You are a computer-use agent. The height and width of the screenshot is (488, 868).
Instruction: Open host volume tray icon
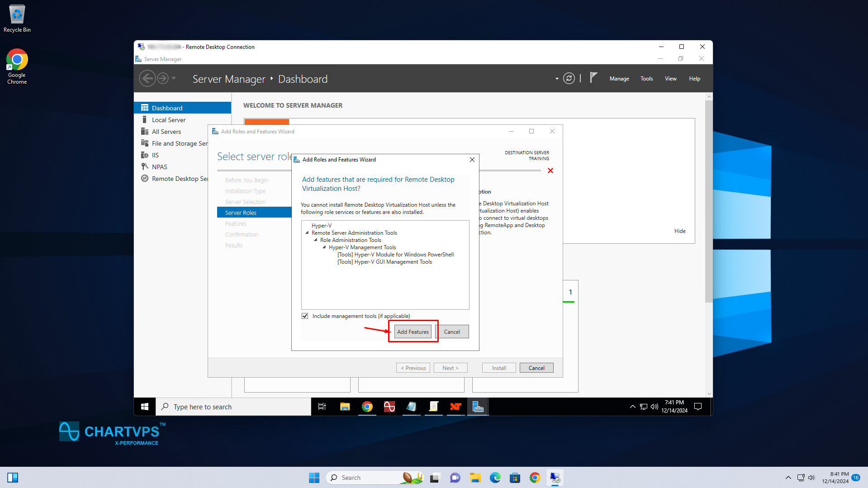pyautogui.click(x=811, y=478)
